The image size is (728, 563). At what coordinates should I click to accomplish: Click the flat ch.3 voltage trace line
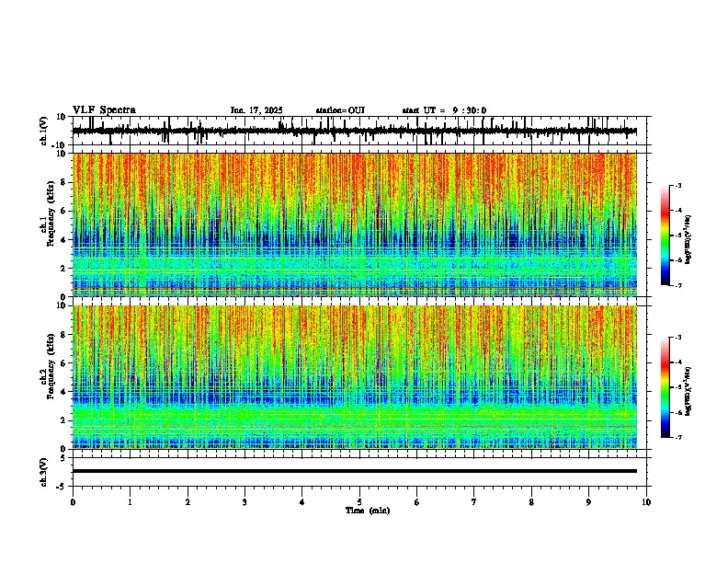coord(355,471)
